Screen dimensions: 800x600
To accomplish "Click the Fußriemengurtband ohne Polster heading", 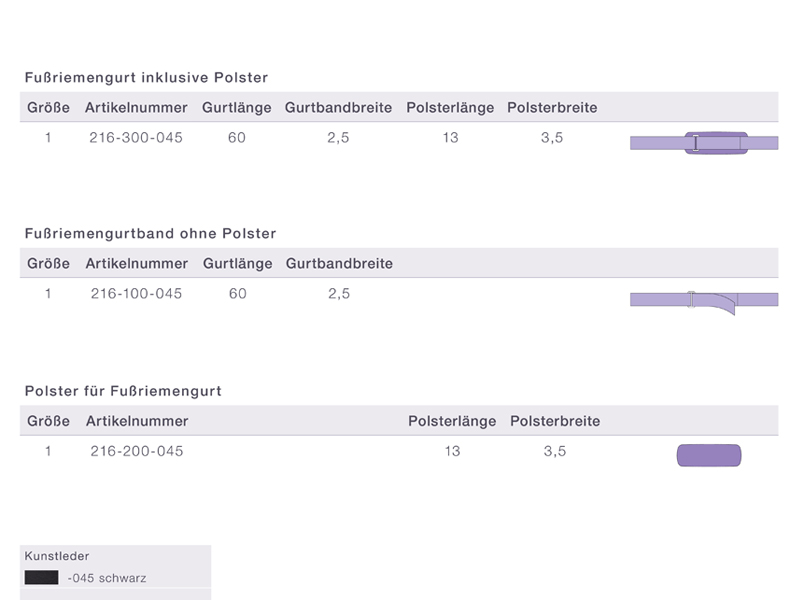I will pyautogui.click(x=151, y=234).
